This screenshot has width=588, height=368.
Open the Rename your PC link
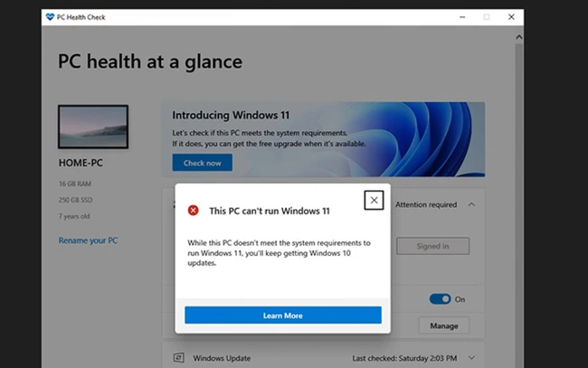point(88,241)
